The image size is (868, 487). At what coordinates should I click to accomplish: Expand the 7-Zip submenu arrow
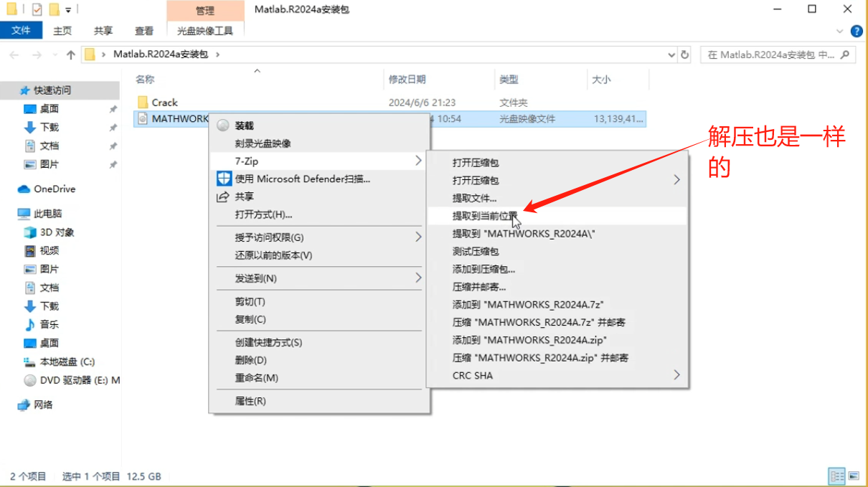click(418, 161)
